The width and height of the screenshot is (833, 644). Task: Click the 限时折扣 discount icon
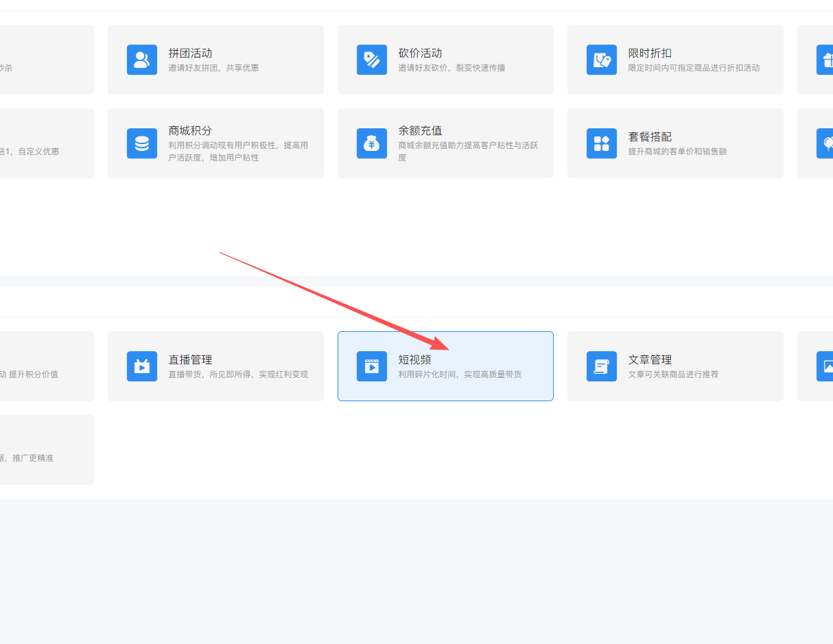pos(601,60)
